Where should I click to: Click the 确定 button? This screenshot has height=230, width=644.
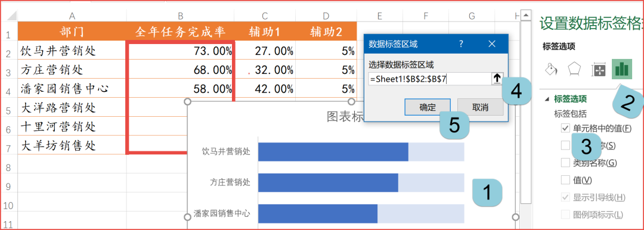point(428,108)
